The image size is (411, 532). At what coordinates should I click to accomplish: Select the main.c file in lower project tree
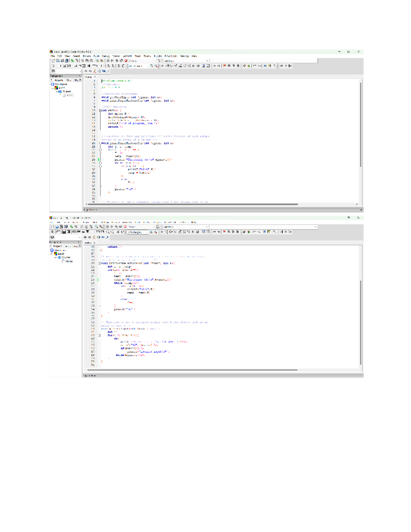(x=68, y=261)
